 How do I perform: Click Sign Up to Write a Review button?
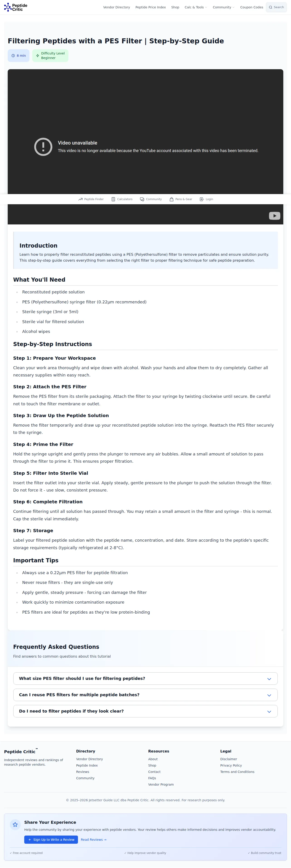click(x=51, y=840)
